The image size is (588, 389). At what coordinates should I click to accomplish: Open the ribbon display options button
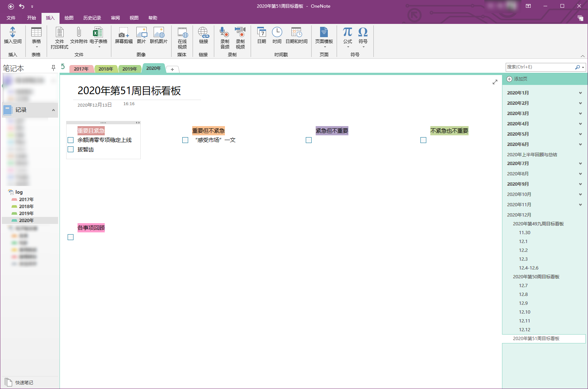528,6
